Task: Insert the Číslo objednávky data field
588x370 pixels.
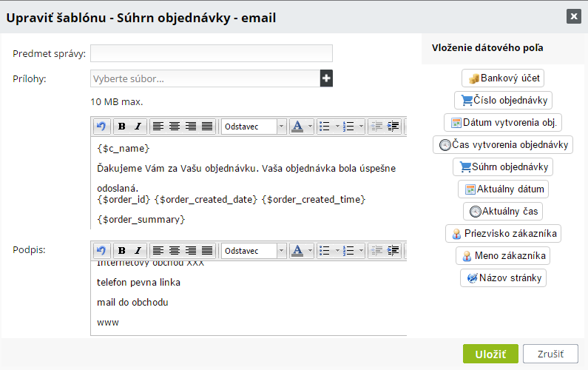Action: [503, 100]
